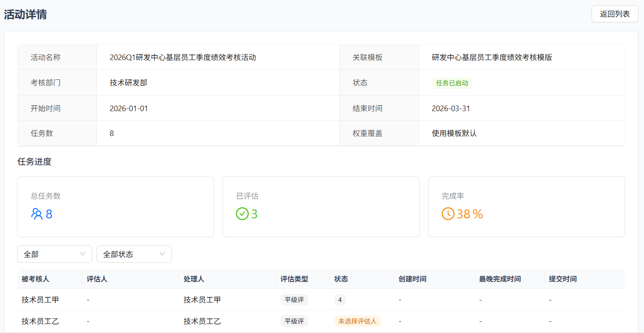Click the start date 2026-01-01
644x333 pixels.
pyautogui.click(x=128, y=108)
